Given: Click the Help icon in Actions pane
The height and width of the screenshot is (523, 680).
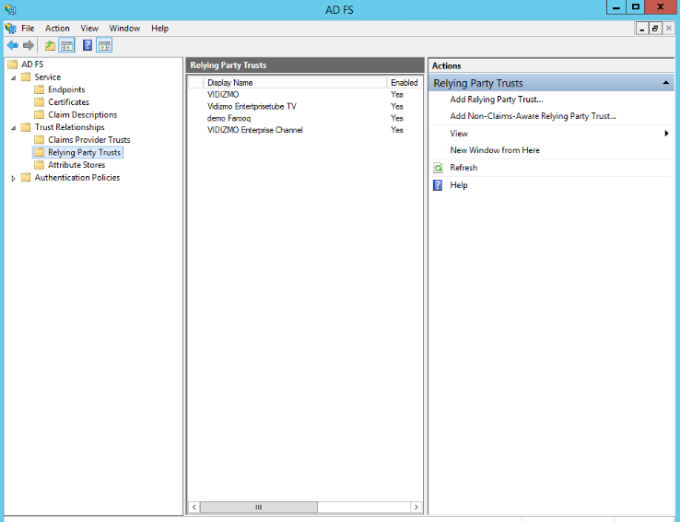Looking at the screenshot, I should (438, 185).
